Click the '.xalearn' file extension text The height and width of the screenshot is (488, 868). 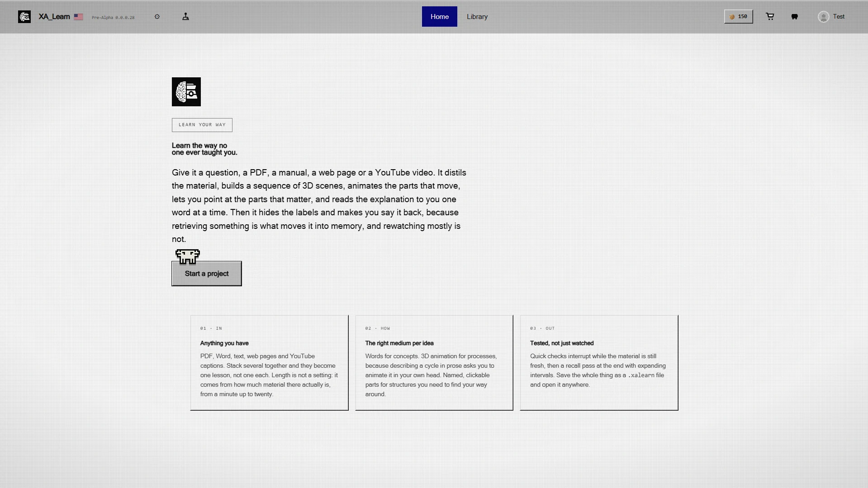coord(641,375)
